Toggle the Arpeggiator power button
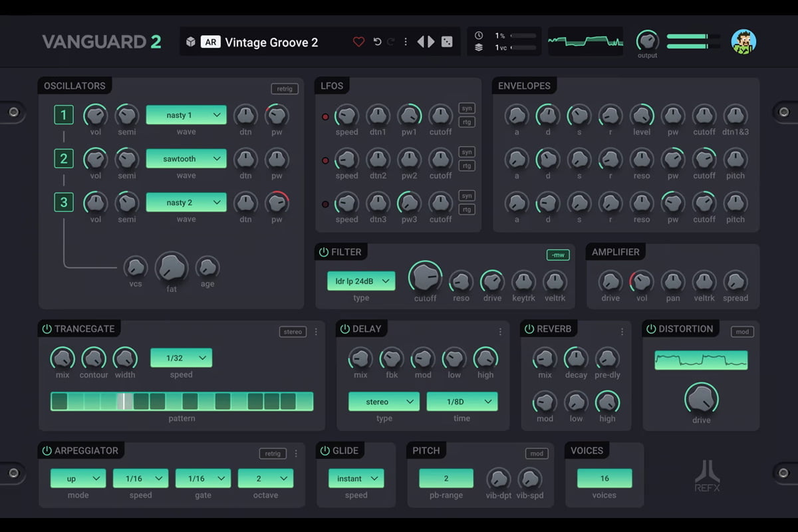 coord(47,451)
